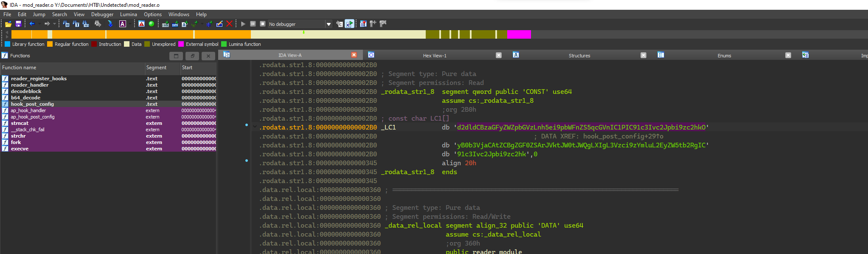This screenshot has height=254, width=868.
Task: Click the red warning triangle toolbar icon
Action: pyautogui.click(x=142, y=24)
